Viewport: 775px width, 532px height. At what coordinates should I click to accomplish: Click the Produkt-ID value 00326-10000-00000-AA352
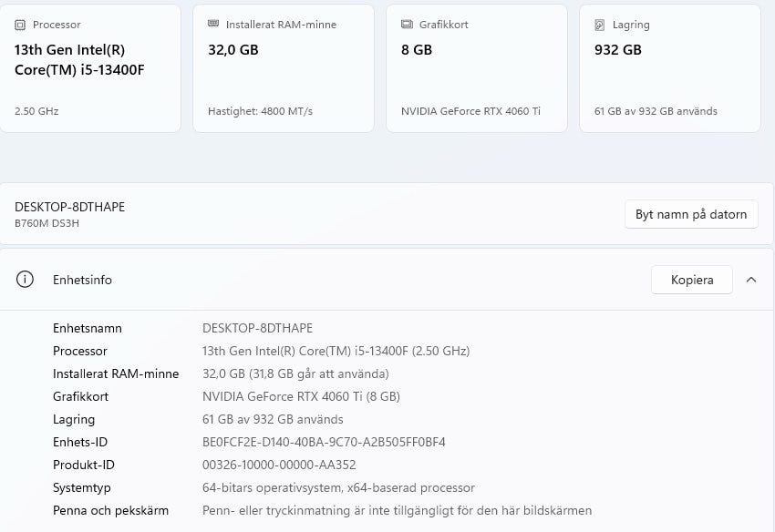tap(279, 465)
